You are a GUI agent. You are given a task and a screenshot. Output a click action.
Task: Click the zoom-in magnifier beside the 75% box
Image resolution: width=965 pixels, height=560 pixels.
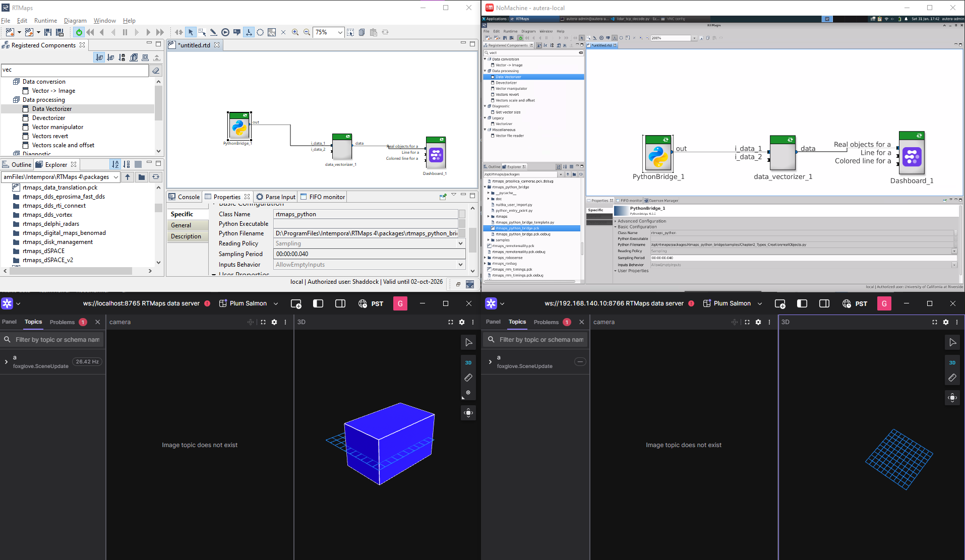click(295, 32)
